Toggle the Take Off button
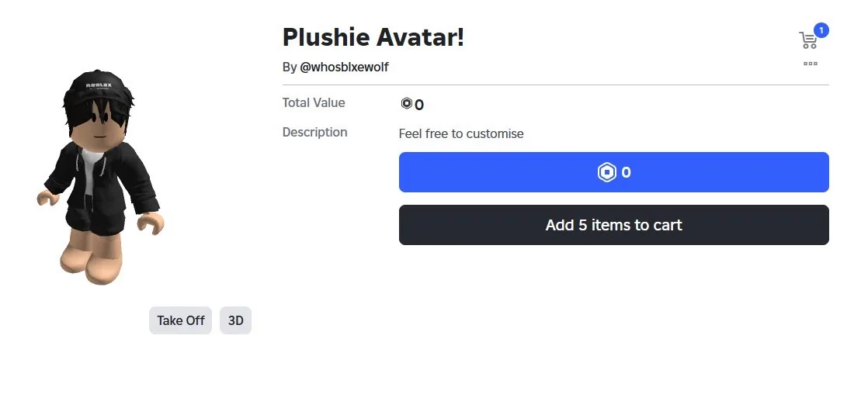This screenshot has width=868, height=401. click(180, 320)
